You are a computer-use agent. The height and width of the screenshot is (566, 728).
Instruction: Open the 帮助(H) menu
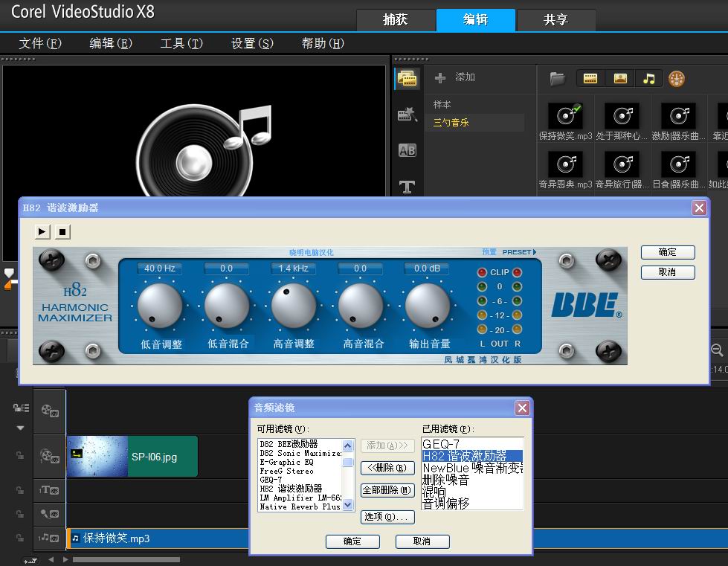pos(323,43)
